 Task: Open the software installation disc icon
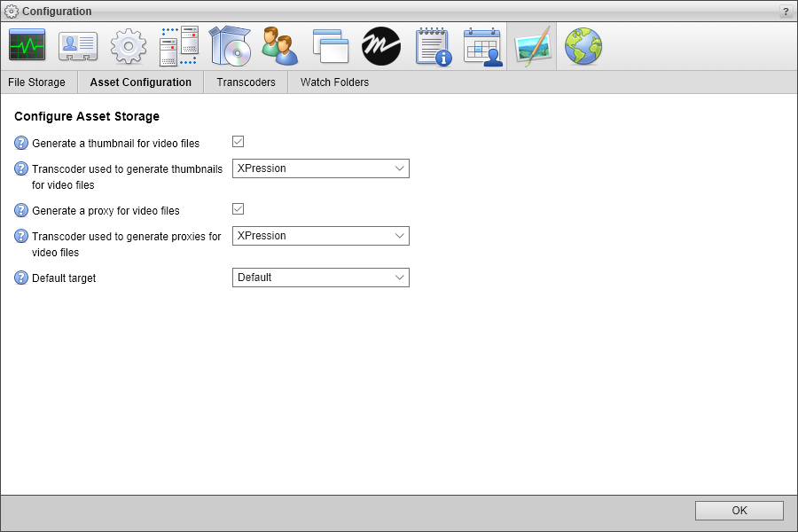tap(229, 45)
